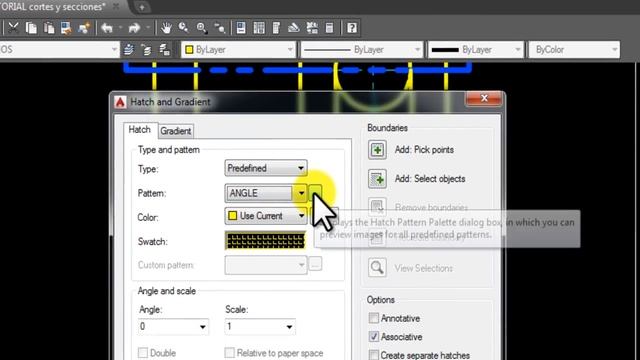This screenshot has width=640, height=360.
Task: Toggle the Associative checkbox
Action: coord(373,336)
